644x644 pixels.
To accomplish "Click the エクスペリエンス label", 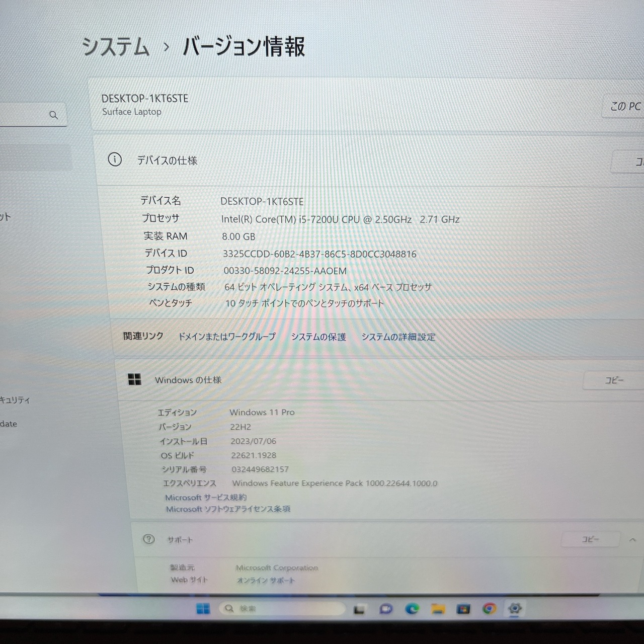I will [x=189, y=483].
